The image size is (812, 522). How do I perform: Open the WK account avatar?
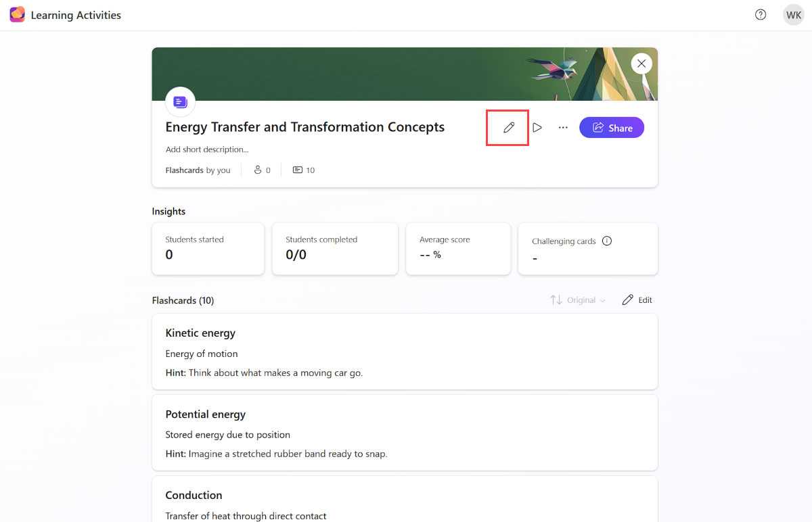tap(794, 15)
